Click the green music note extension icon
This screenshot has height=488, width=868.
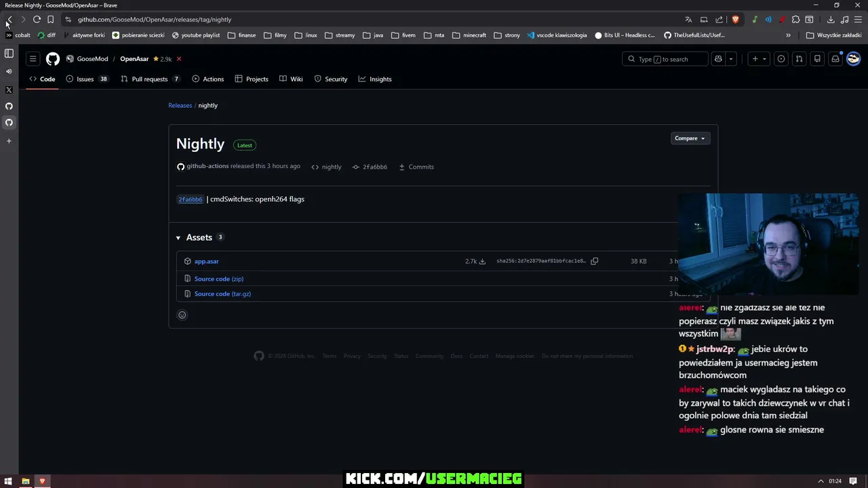755,20
